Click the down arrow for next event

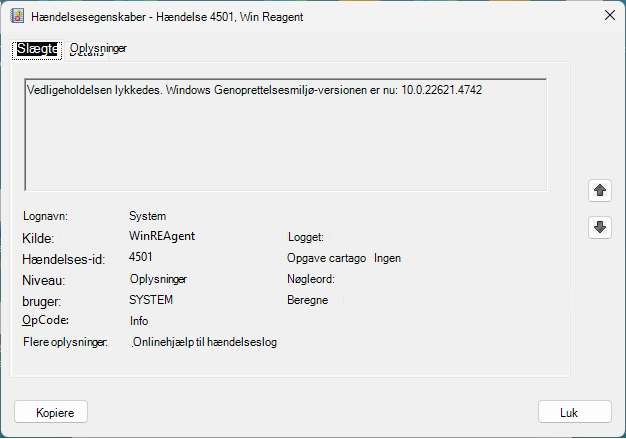tap(600, 227)
